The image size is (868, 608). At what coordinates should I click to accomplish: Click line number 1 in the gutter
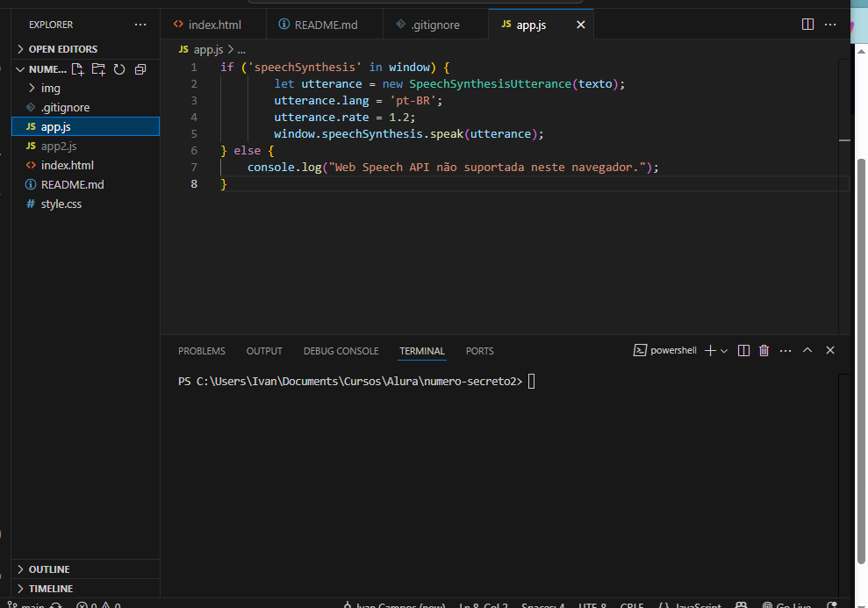[x=194, y=68]
